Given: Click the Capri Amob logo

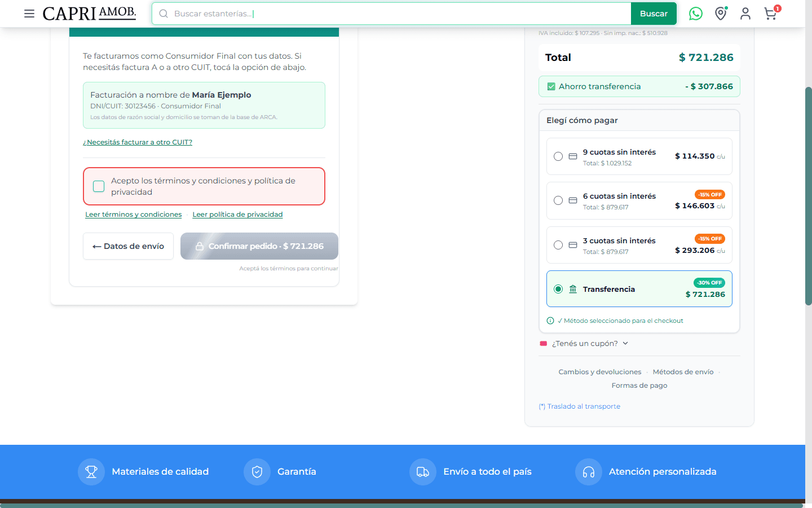Looking at the screenshot, I should (89, 14).
